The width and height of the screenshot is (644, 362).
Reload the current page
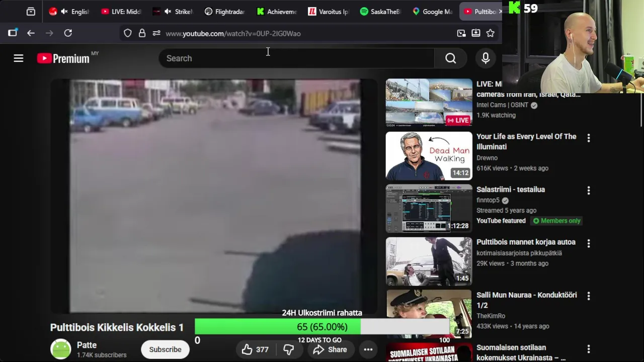coord(68,33)
